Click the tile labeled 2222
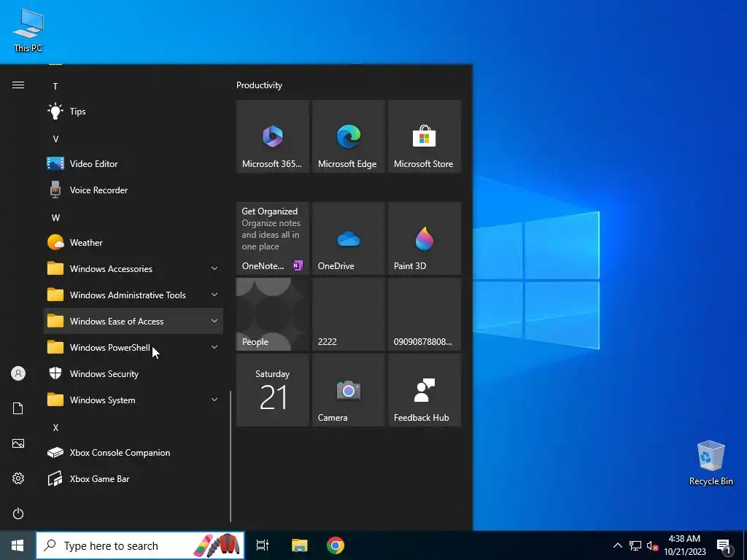 (x=348, y=314)
